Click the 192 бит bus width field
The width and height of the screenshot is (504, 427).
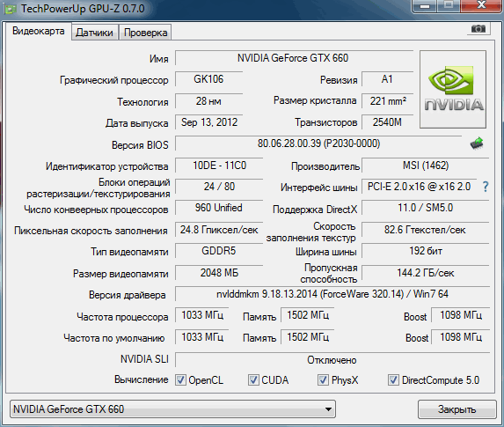[x=425, y=251]
